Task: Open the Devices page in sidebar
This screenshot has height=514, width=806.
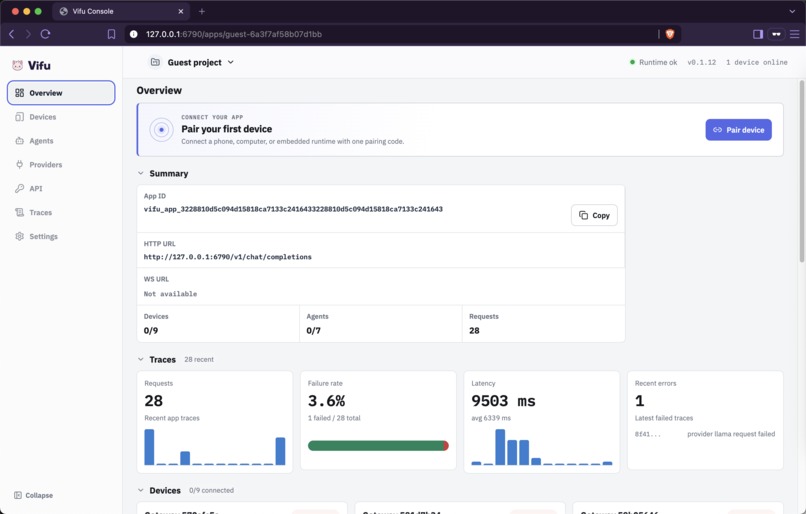Action: click(61, 117)
